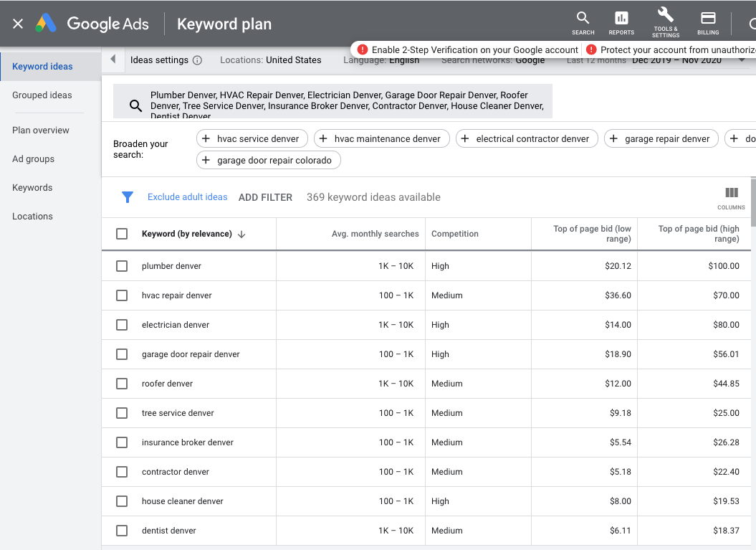This screenshot has height=550, width=756.
Task: Add 'hvac service denver' suggestion
Action: point(252,139)
